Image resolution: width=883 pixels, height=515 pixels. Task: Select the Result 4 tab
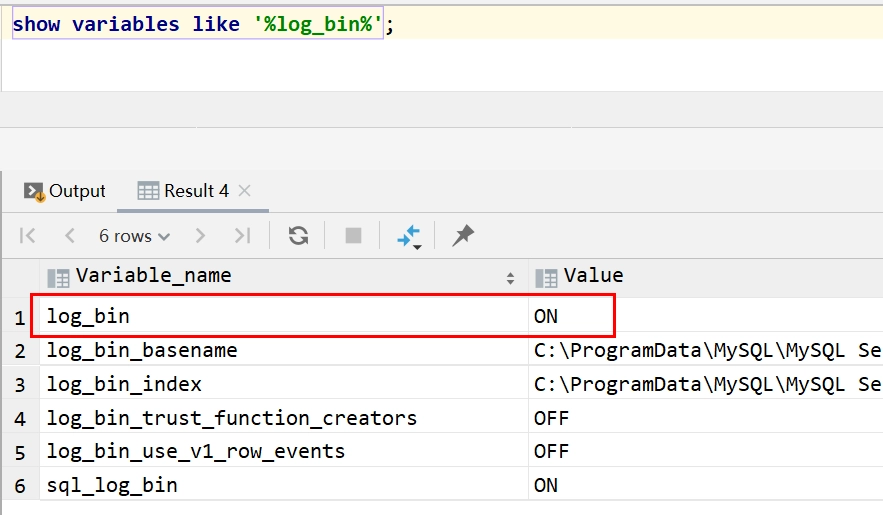[x=183, y=191]
